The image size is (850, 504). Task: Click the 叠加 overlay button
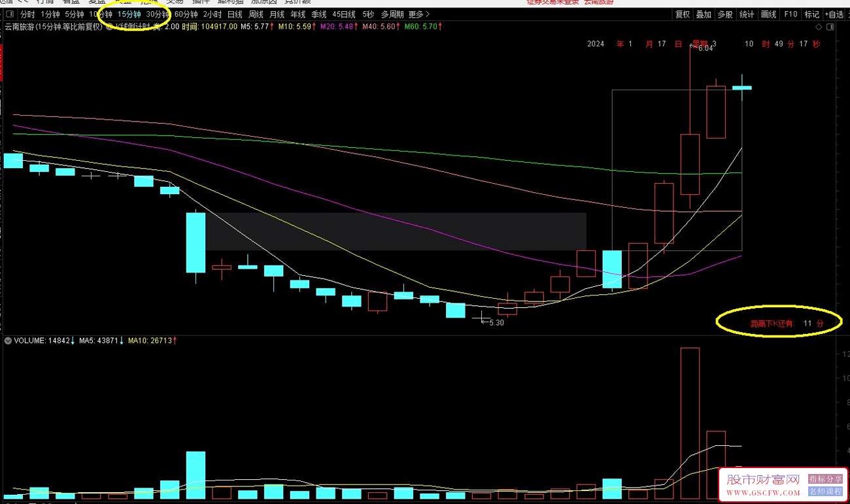pos(704,14)
